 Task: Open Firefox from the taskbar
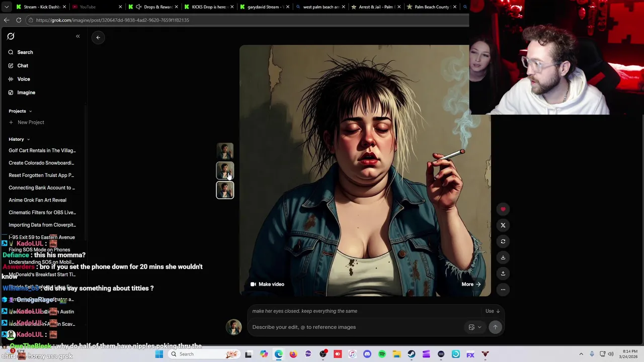pyautogui.click(x=293, y=354)
